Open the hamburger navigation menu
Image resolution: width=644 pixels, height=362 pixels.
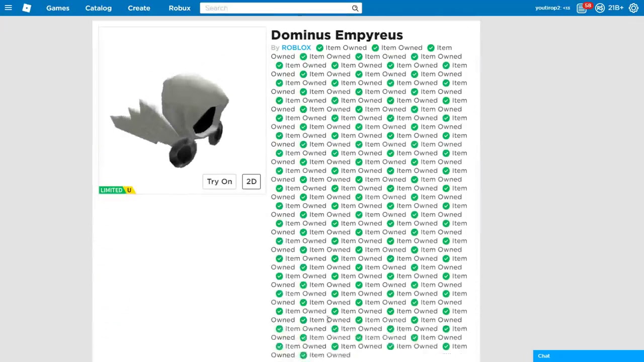[x=8, y=8]
